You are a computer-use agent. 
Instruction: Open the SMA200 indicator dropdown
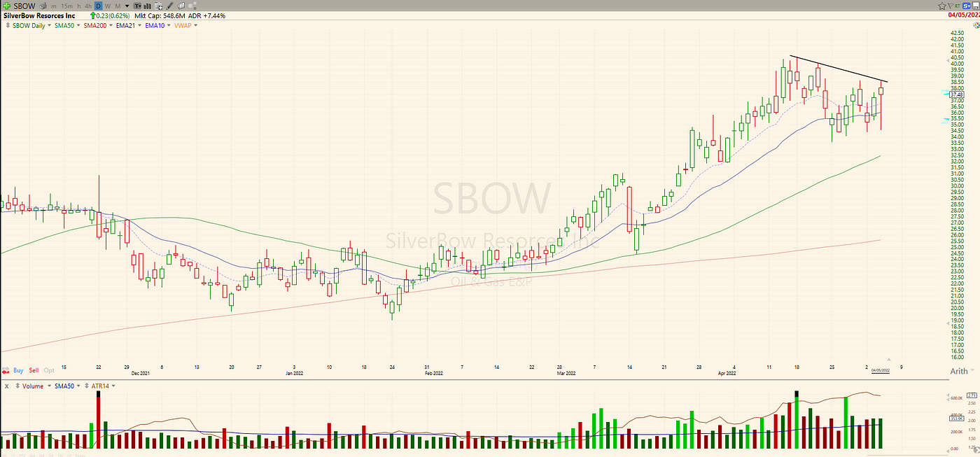[111, 25]
